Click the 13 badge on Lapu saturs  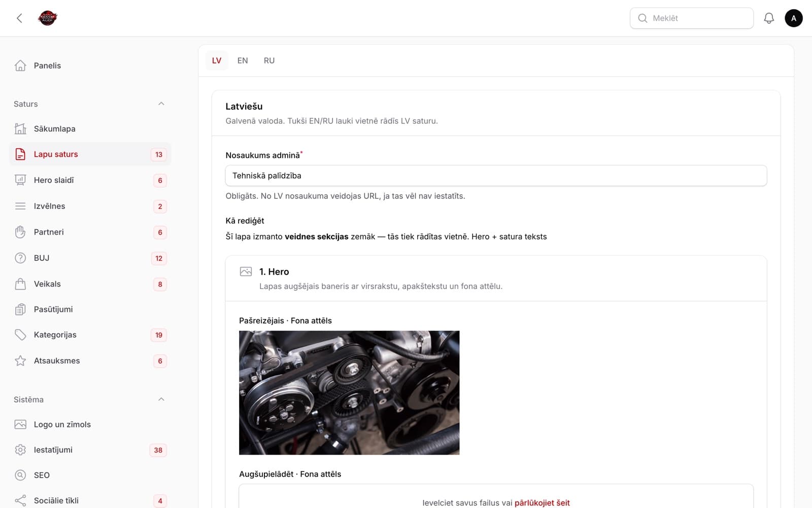coord(159,154)
